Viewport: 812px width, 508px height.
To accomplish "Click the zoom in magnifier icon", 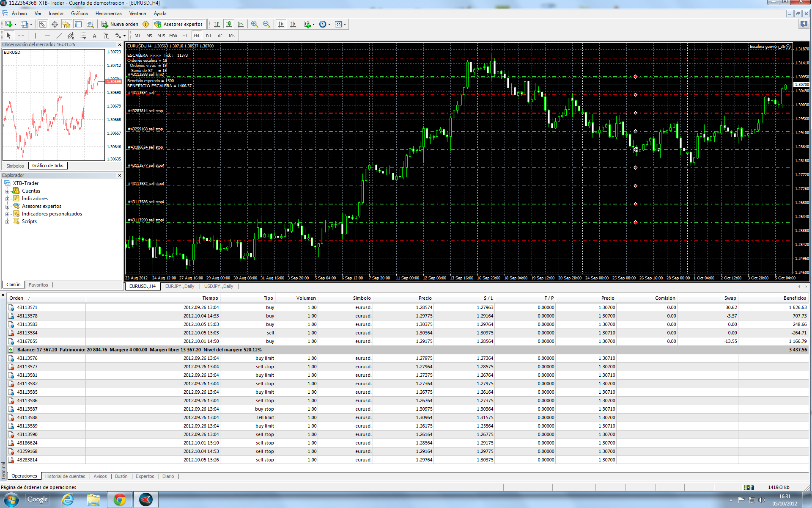I will pyautogui.click(x=254, y=24).
